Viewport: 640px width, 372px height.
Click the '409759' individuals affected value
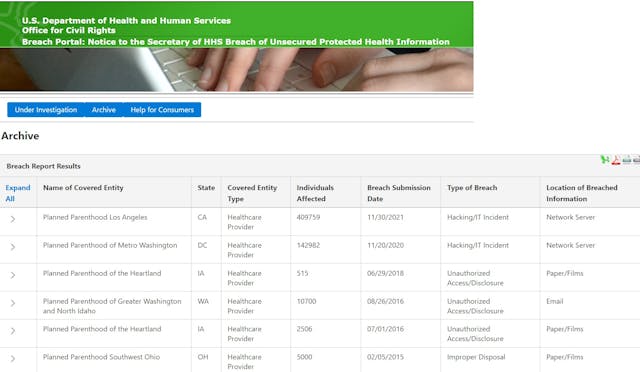coord(308,217)
